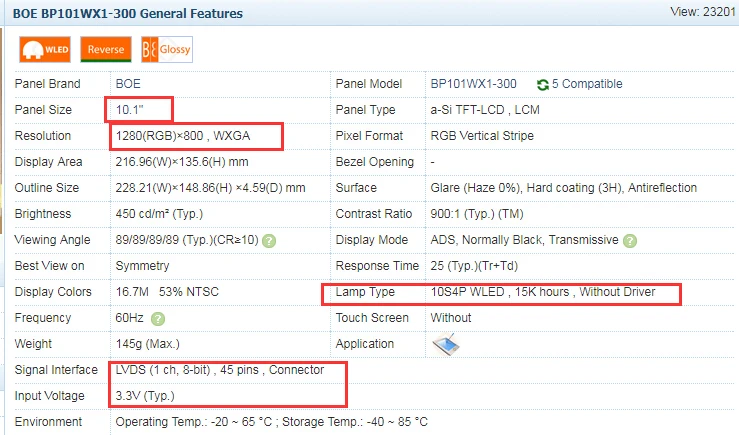
Task: Click the BOE BP101WX1-300 General Features heading
Action: tap(128, 14)
